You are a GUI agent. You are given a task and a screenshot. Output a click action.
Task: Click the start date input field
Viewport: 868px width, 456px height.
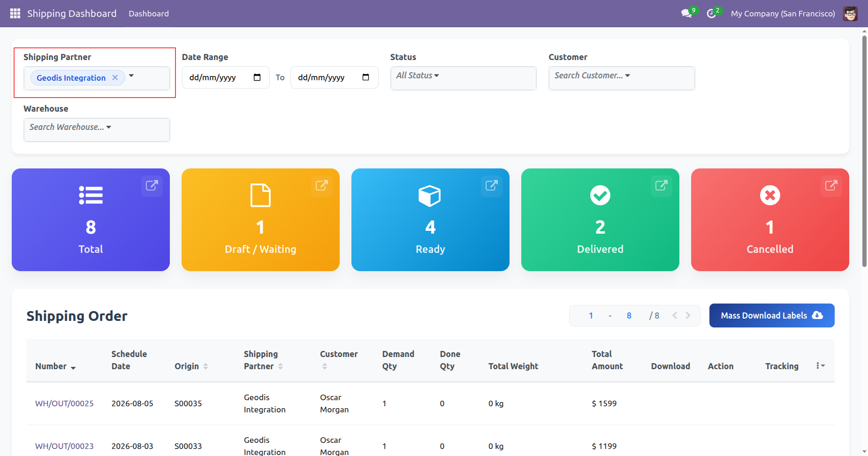click(x=226, y=77)
